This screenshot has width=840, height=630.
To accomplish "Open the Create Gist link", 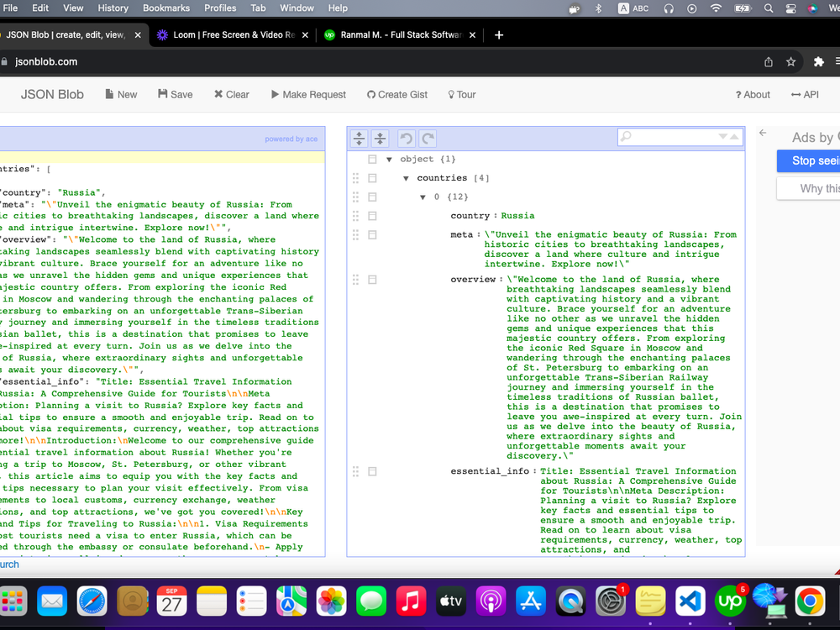I will click(396, 94).
